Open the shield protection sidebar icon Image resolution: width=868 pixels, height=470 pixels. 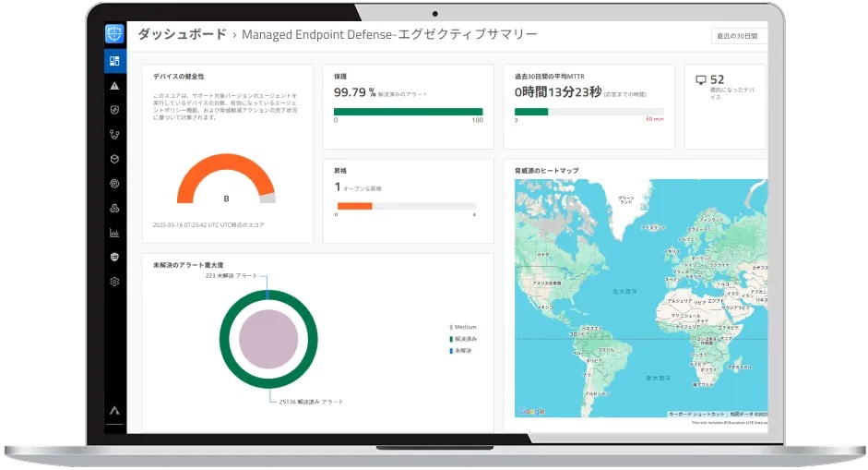point(114,110)
